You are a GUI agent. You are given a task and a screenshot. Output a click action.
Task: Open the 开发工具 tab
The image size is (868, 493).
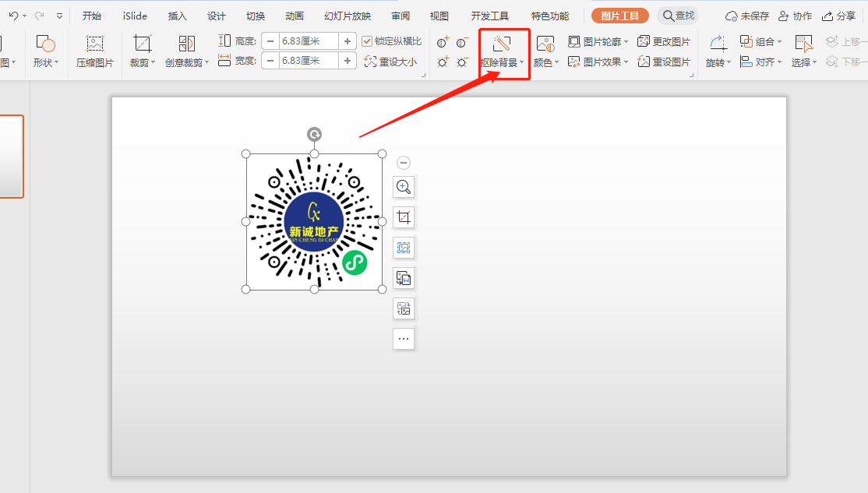[x=489, y=16]
